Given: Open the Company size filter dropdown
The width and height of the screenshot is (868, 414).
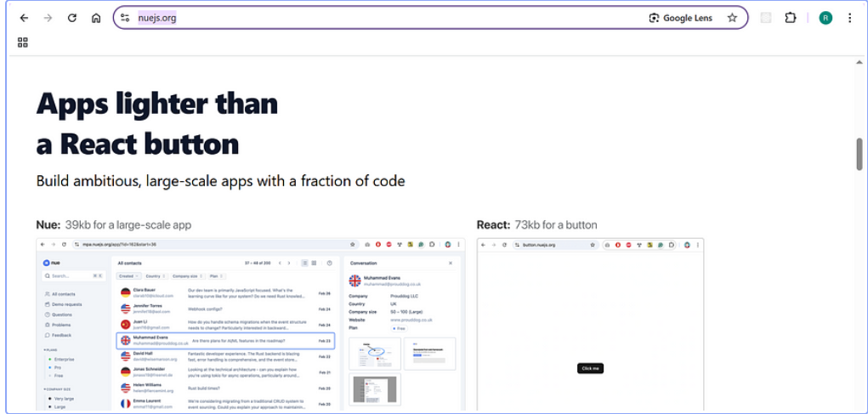Looking at the screenshot, I should pos(187,275).
